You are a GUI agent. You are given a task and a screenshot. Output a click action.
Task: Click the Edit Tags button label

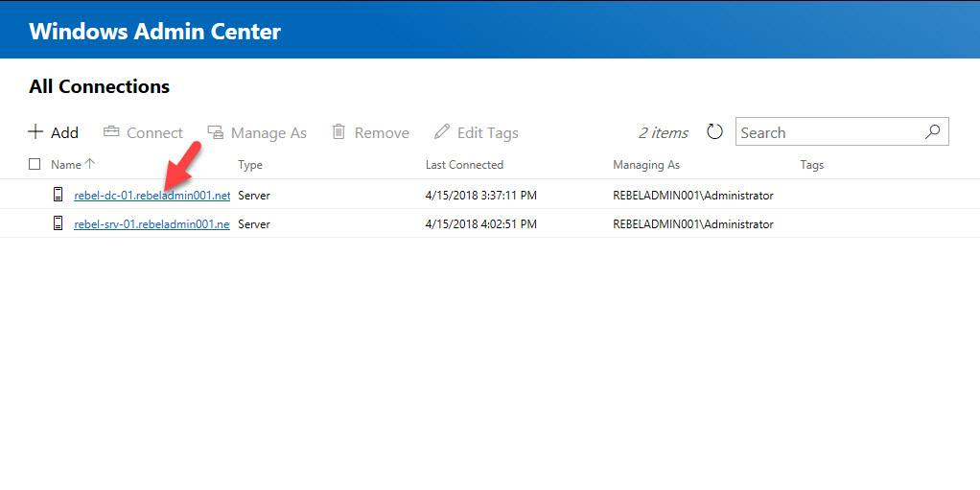[488, 132]
